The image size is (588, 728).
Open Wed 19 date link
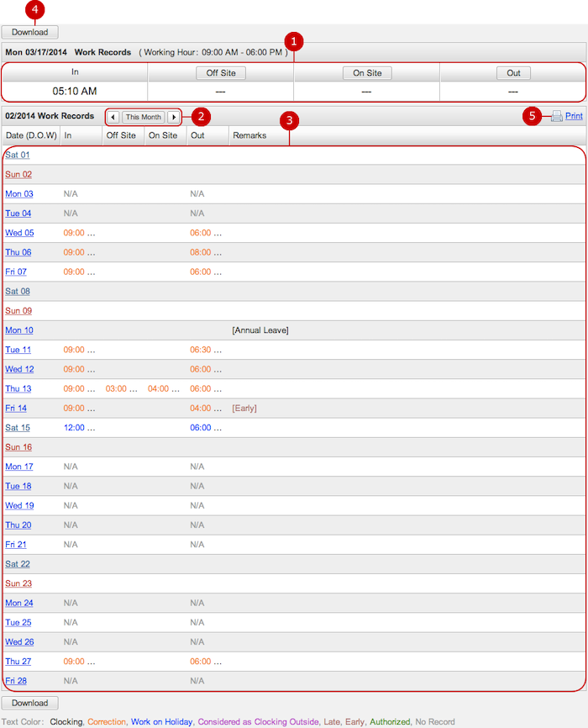(x=19, y=506)
